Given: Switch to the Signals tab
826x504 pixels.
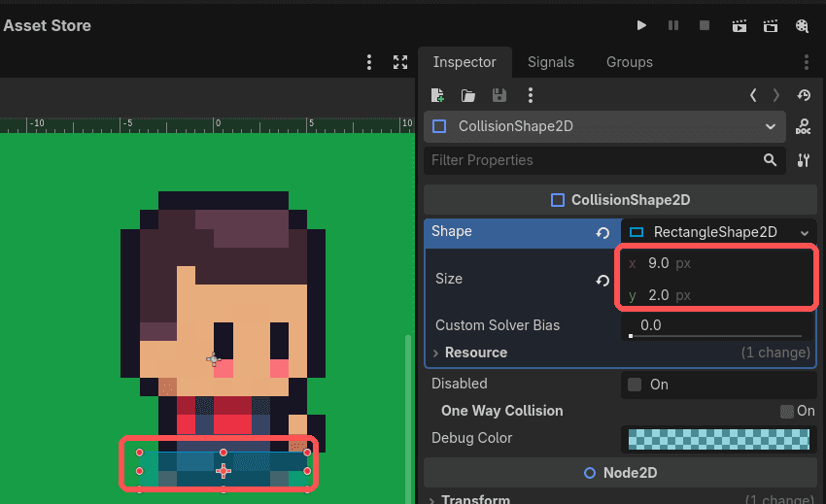Looking at the screenshot, I should 551,62.
